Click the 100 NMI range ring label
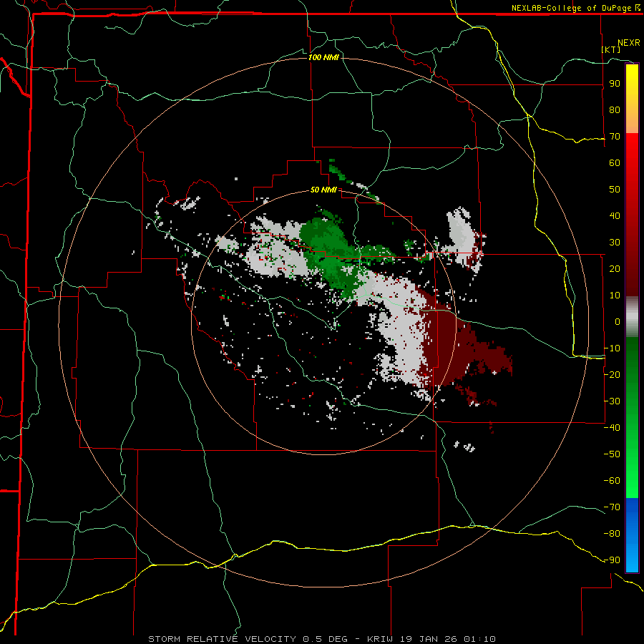 coord(323,57)
